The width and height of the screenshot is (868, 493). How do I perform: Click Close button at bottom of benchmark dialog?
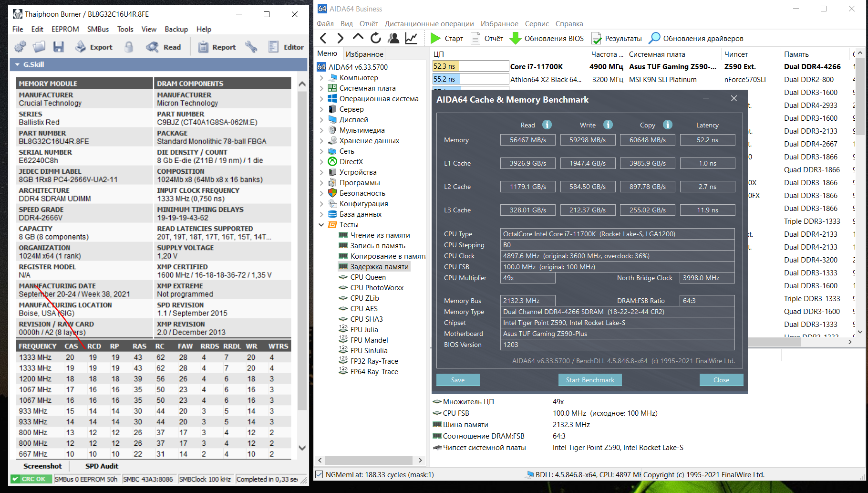[x=721, y=380]
